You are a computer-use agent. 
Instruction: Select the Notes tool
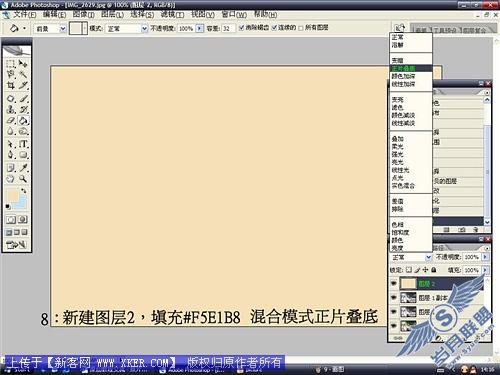point(11,168)
